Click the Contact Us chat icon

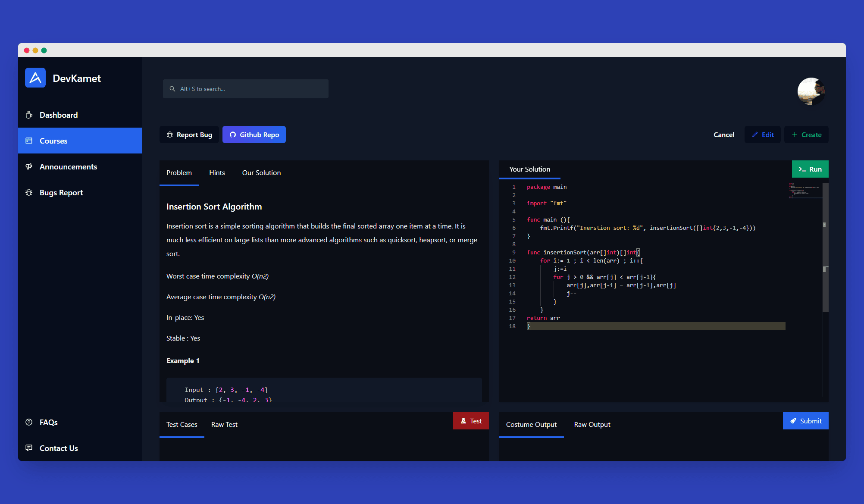(29, 448)
